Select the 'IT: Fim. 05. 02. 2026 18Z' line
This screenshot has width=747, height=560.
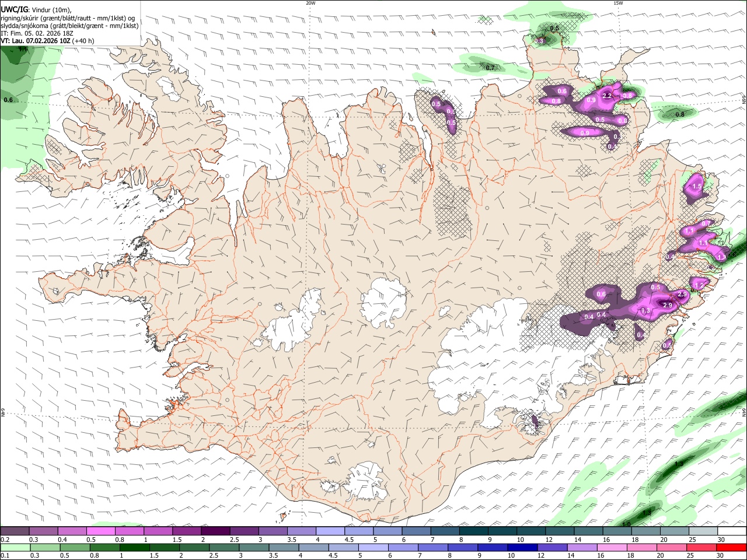click(x=37, y=33)
